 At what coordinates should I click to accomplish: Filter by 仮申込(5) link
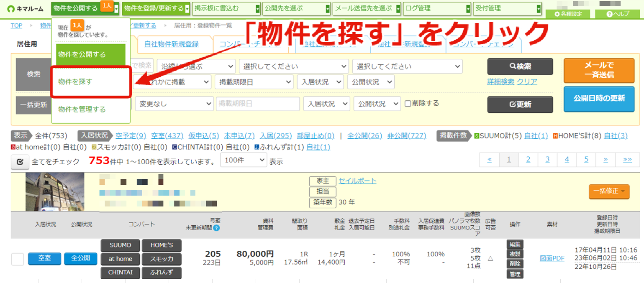click(x=204, y=135)
